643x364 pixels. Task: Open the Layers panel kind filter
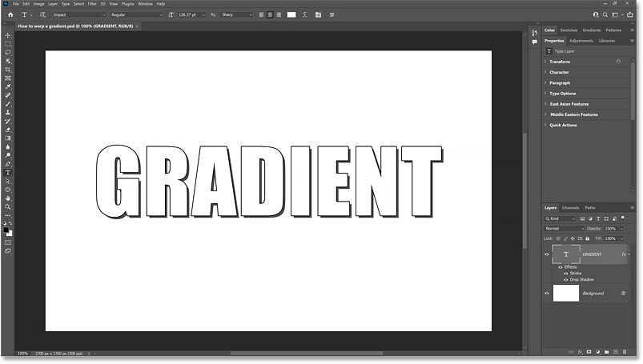point(560,218)
